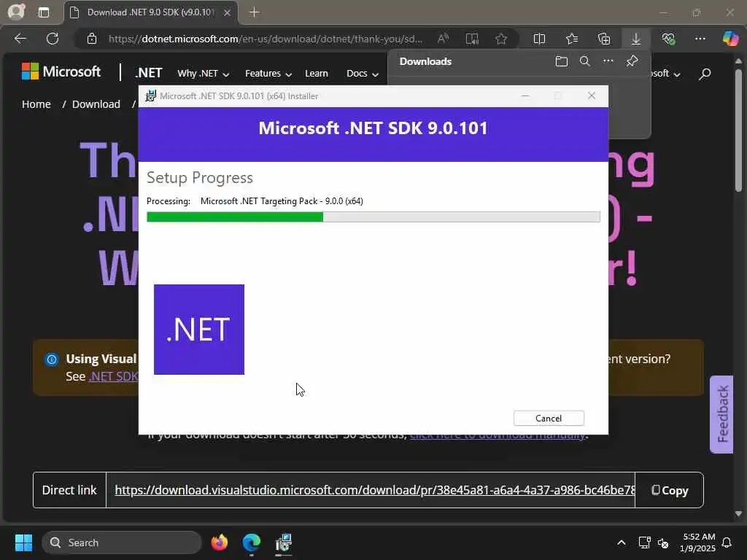The height and width of the screenshot is (560, 747).
Task: Minimize the .NET SDK installer window
Action: (525, 96)
